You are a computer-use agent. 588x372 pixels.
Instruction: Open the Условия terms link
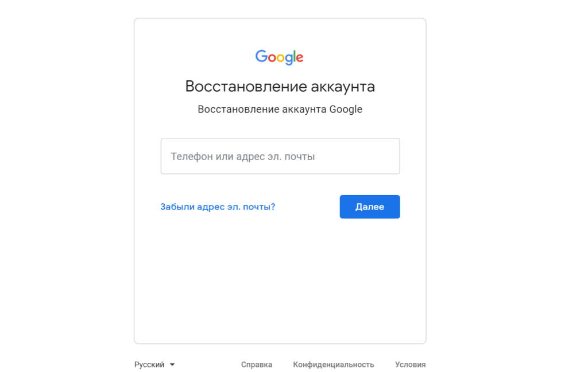(x=410, y=365)
